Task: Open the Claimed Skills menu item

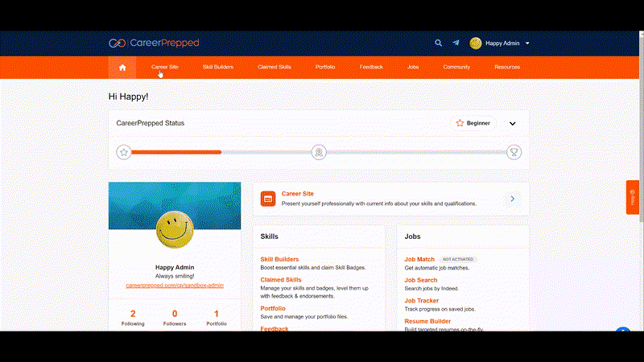Action: pos(275,67)
